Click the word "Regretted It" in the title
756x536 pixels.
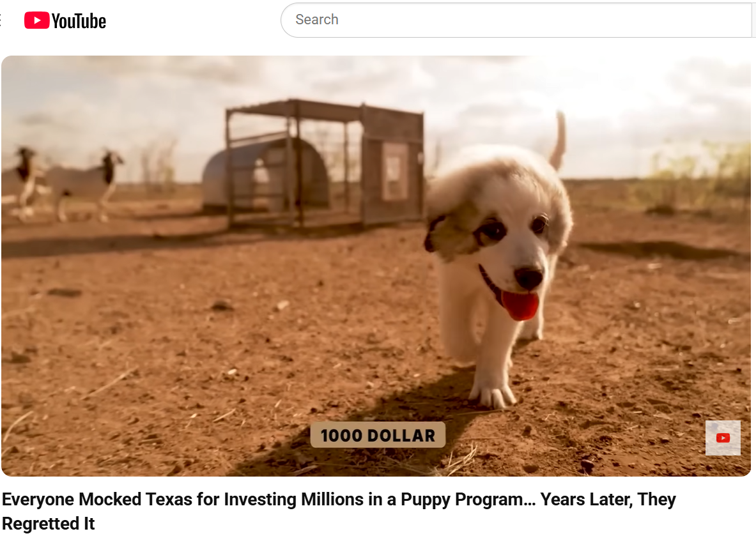click(48, 523)
